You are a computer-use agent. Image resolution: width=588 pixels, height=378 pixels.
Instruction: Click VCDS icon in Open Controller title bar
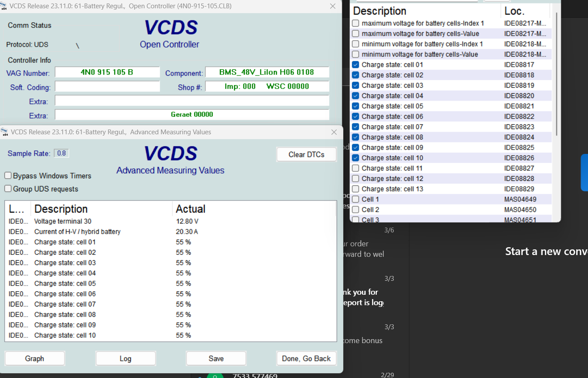pos(4,6)
